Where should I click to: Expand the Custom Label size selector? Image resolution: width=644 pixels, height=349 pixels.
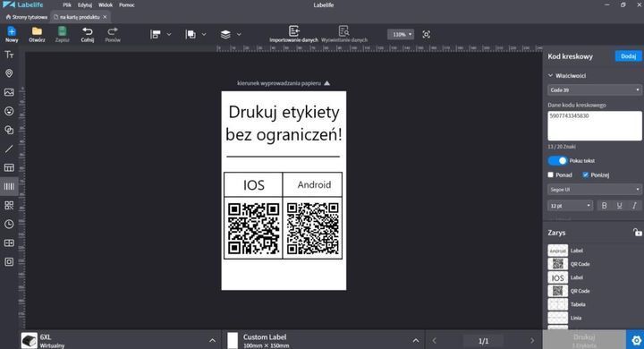coord(416,340)
